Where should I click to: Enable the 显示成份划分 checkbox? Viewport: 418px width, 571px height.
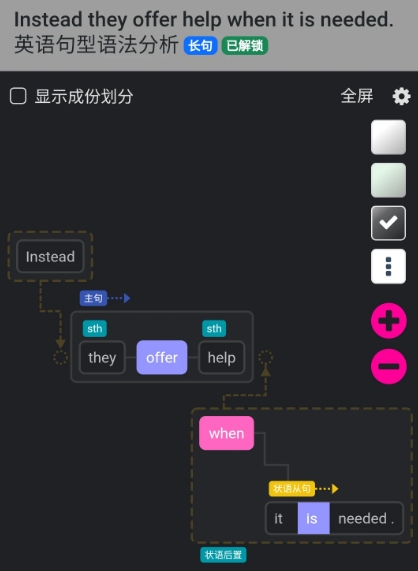tap(18, 96)
